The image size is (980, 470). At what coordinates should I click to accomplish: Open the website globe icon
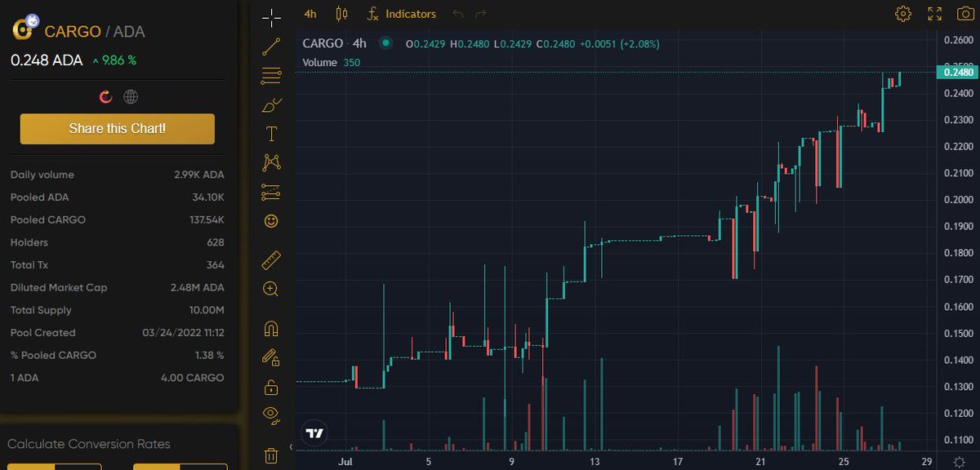pyautogui.click(x=131, y=97)
